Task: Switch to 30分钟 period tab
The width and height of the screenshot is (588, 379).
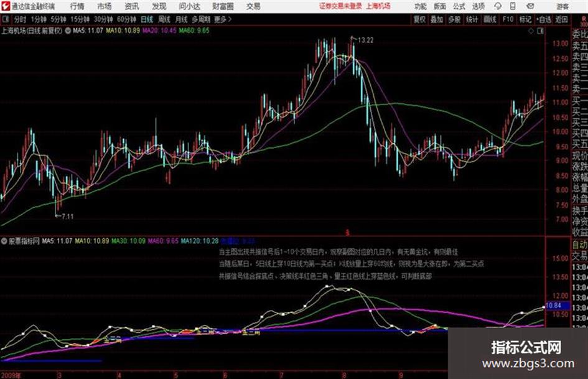Action: [x=103, y=19]
